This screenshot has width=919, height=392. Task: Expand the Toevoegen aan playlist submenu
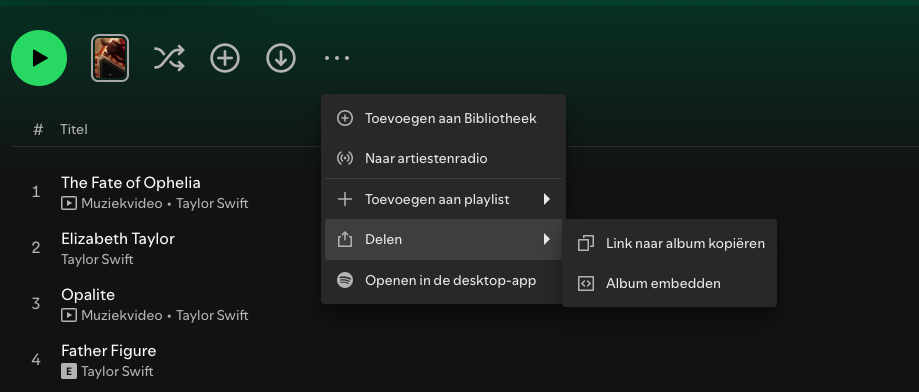[x=443, y=199]
